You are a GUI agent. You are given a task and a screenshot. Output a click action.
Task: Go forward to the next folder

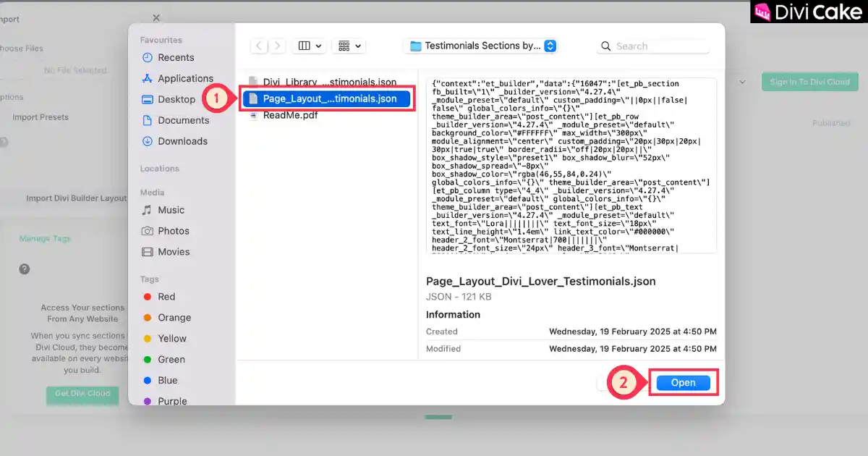(277, 46)
